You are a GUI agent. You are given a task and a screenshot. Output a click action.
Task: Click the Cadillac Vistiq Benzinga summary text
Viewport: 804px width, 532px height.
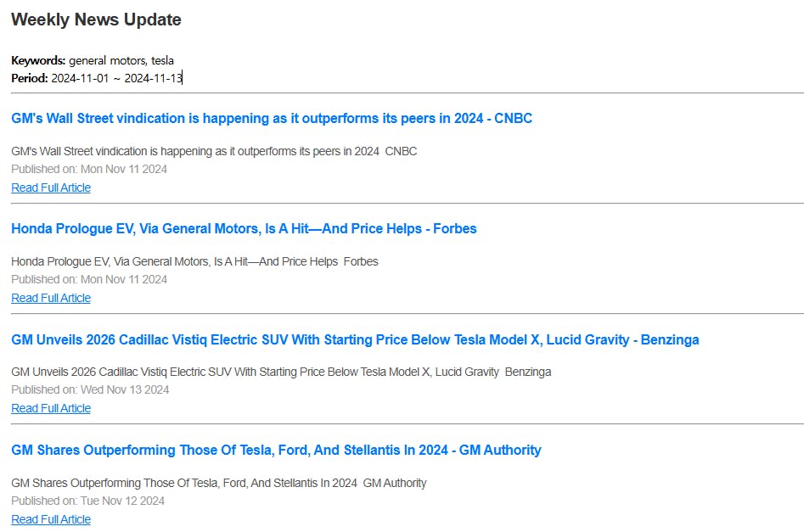tap(281, 372)
